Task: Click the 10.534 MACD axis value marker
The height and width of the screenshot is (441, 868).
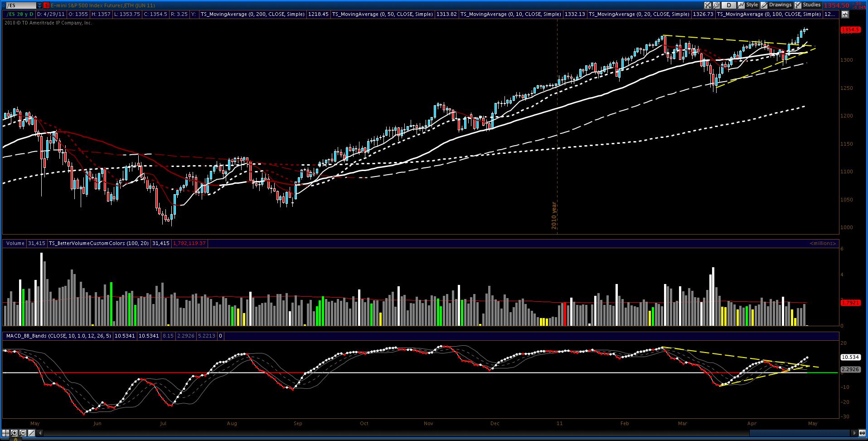Action: pos(850,357)
